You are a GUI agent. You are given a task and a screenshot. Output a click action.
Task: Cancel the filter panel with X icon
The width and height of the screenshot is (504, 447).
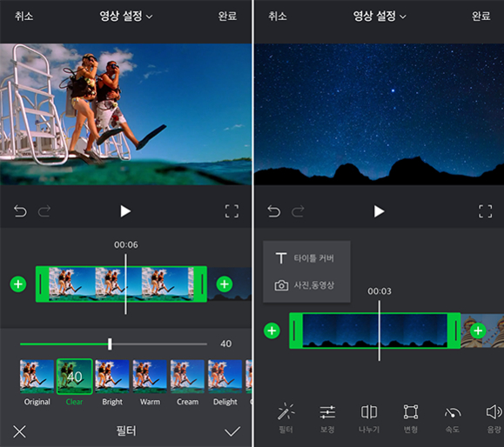20,431
